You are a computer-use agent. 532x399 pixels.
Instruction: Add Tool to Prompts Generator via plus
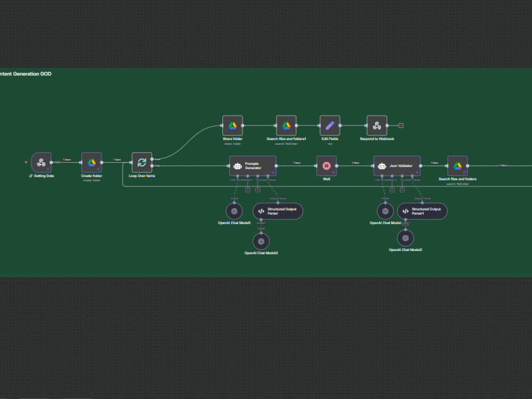[x=258, y=190]
